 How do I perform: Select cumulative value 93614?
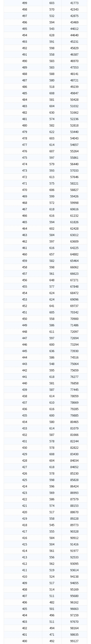tap(74, 570)
